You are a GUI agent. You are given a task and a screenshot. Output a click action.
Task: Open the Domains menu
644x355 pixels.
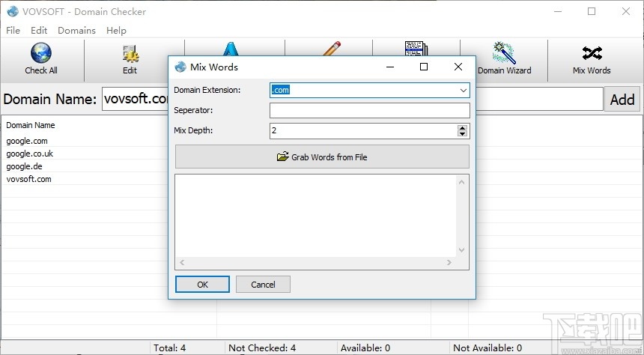point(76,31)
